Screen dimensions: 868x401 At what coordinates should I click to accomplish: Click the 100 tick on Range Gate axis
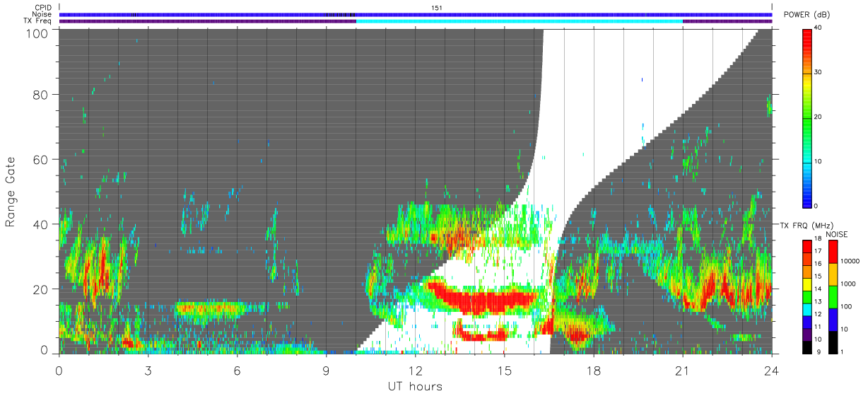click(x=38, y=33)
